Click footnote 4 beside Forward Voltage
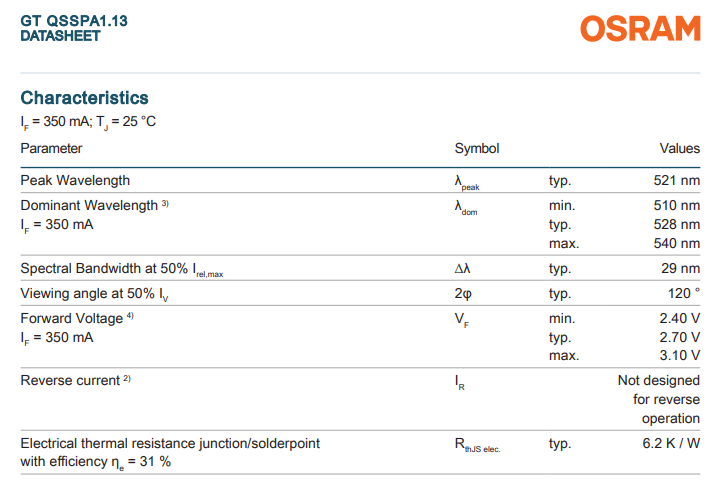Viewport: 719px width, 490px height. (x=130, y=316)
